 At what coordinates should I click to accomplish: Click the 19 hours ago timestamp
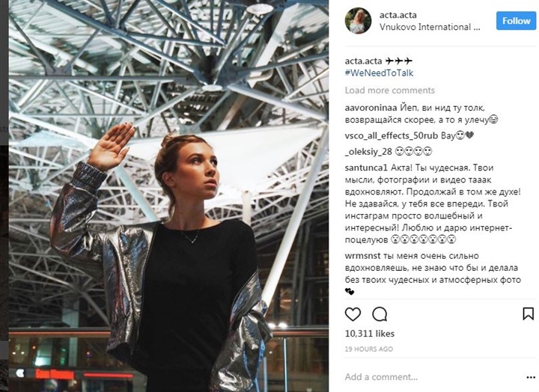pos(368,349)
